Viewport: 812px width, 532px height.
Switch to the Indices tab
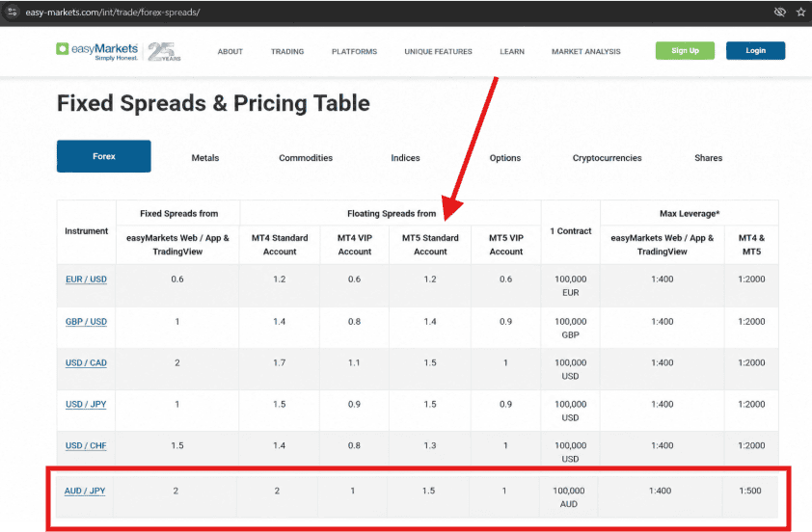click(x=405, y=158)
